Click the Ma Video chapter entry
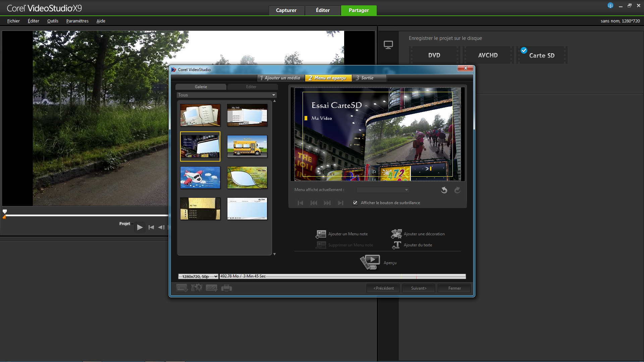644x362 pixels. click(x=321, y=118)
